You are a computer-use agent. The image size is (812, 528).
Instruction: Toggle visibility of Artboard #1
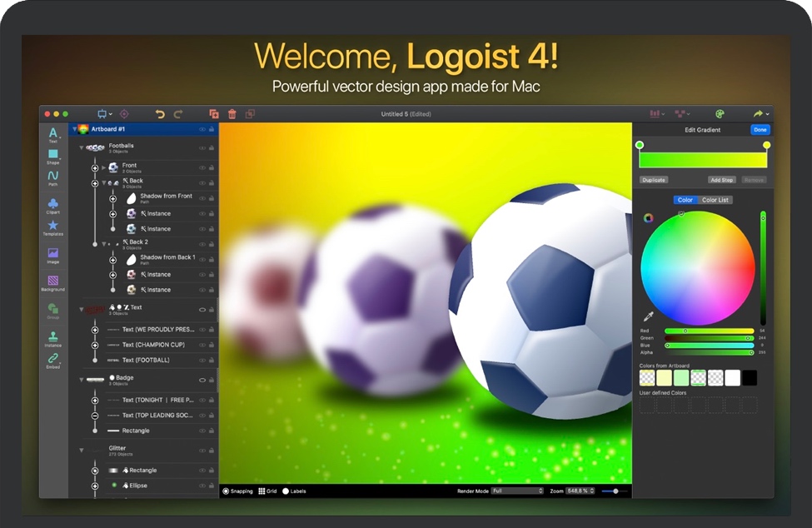(202, 129)
